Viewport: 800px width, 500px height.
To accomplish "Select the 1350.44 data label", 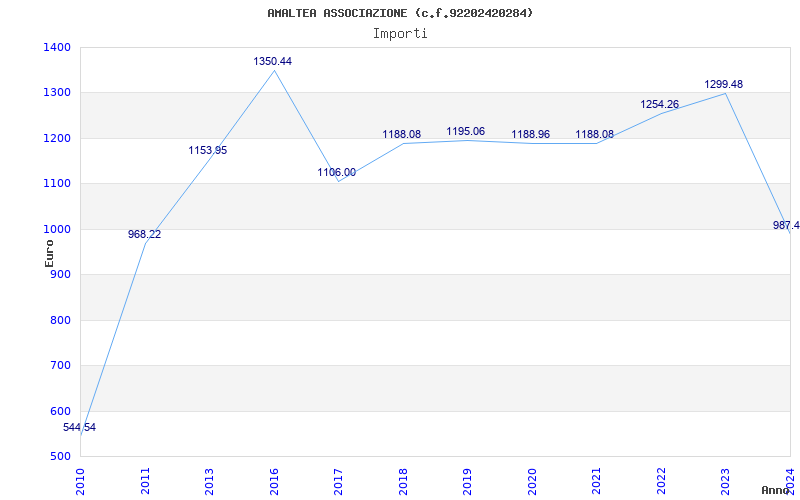I will tap(272, 61).
